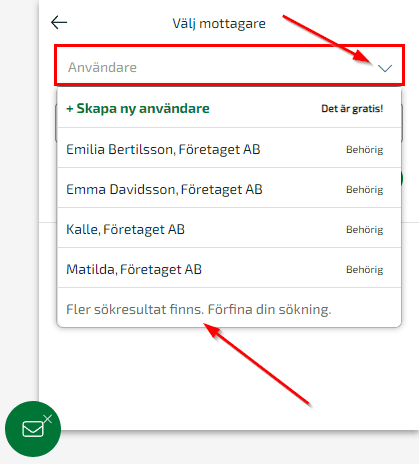This screenshot has width=419, height=465.
Task: Click the 'Det är gratis!' label
Action: click(x=352, y=109)
